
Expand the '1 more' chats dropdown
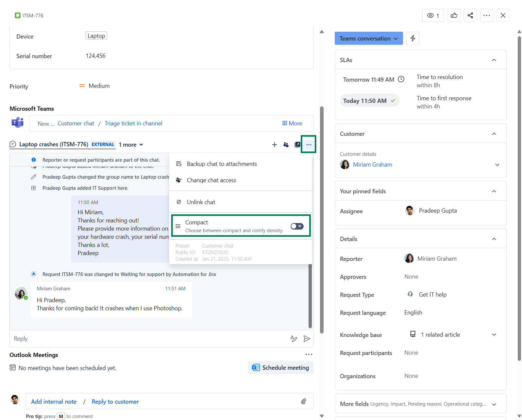tap(131, 145)
